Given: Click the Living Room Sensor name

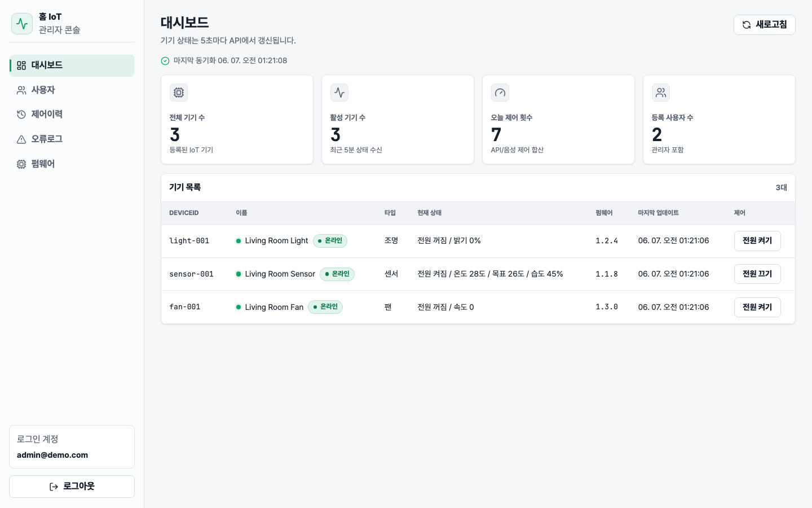Looking at the screenshot, I should 280,274.
